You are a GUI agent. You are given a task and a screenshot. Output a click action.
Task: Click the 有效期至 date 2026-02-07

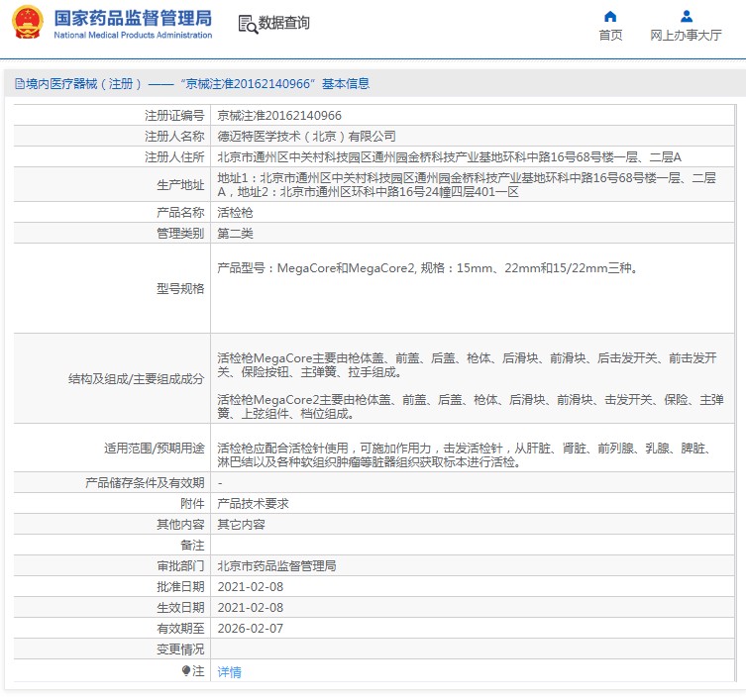(250, 628)
